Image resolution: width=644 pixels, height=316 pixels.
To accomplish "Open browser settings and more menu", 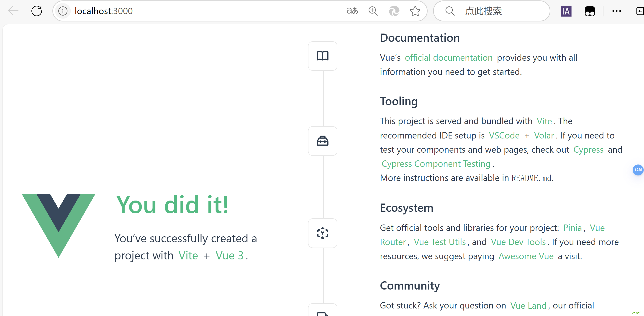I will [x=616, y=11].
